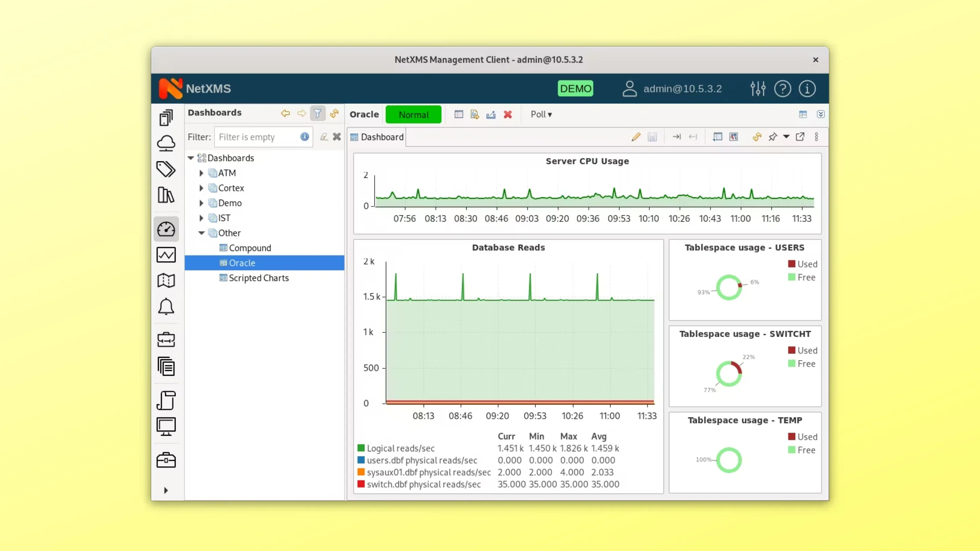Select the Tags icon in the sidebar

tap(166, 169)
